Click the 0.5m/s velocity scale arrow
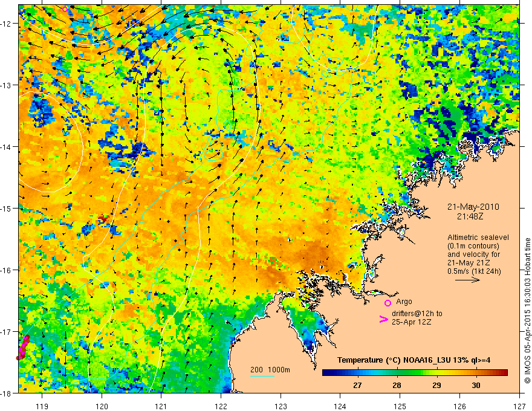 [467, 280]
